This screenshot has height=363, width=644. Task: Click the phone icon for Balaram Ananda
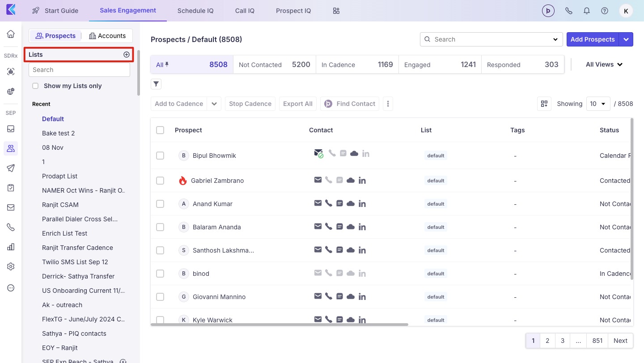point(329,227)
